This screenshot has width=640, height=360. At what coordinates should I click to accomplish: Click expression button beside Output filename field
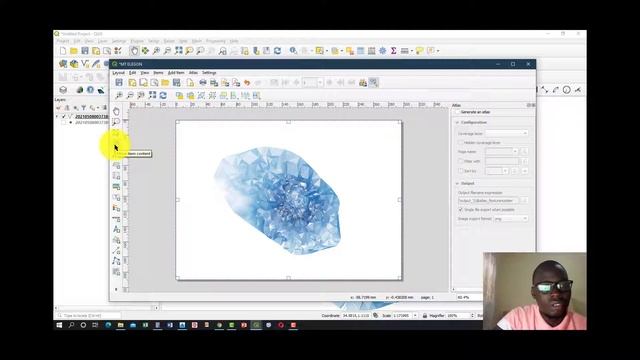pyautogui.click(x=524, y=201)
